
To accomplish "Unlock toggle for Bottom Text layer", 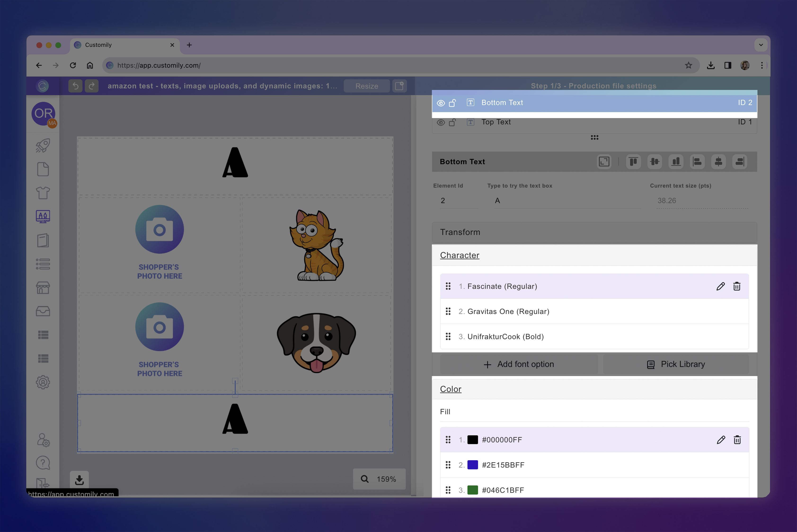I will (x=452, y=103).
